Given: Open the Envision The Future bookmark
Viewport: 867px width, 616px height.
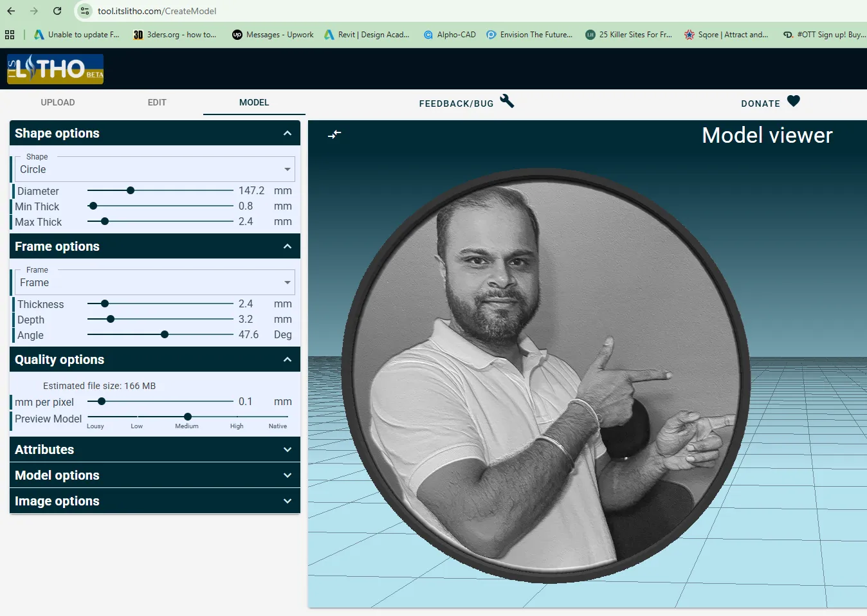Looking at the screenshot, I should [x=529, y=35].
